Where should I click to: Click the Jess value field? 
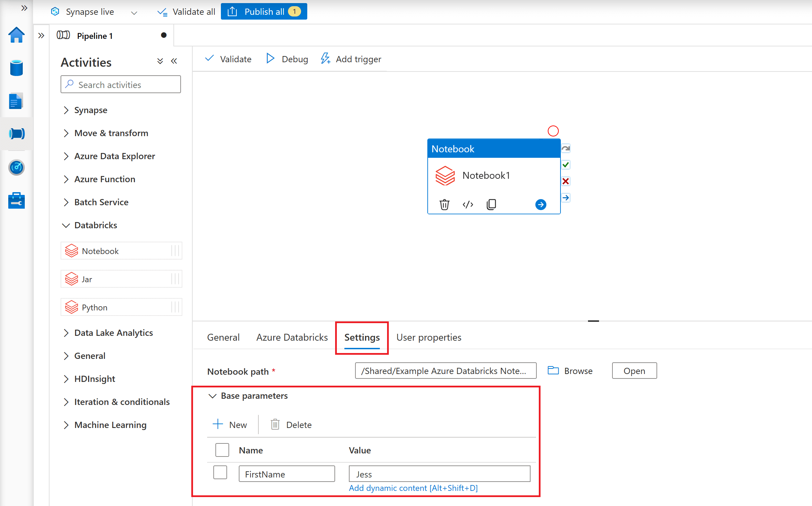(x=439, y=474)
